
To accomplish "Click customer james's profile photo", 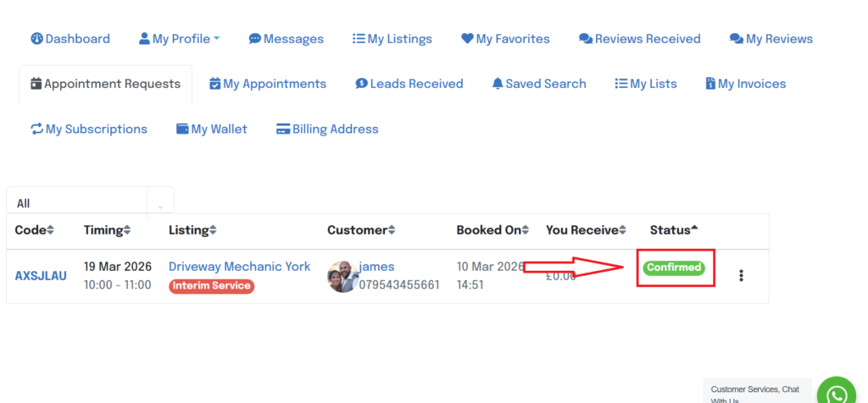I will (x=342, y=276).
